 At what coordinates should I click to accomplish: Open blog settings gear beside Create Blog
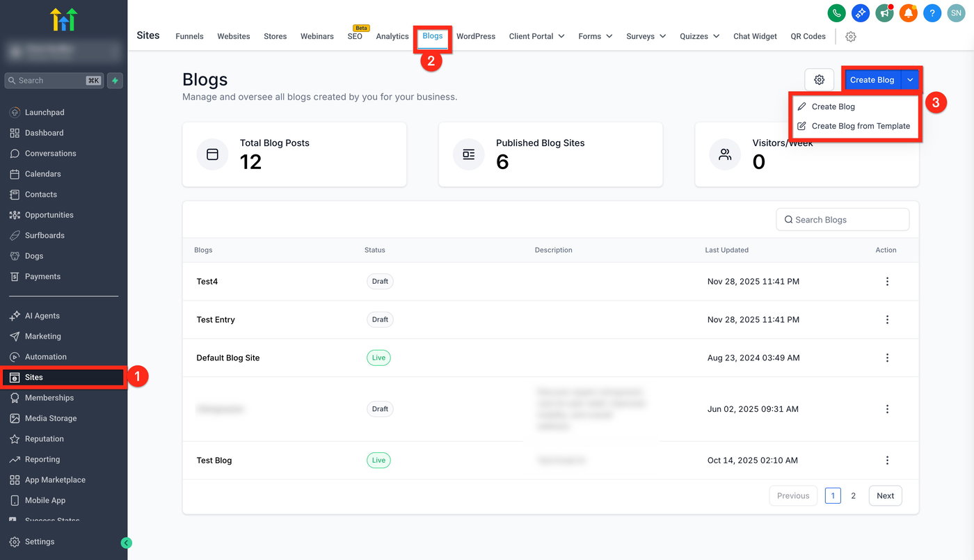click(819, 80)
